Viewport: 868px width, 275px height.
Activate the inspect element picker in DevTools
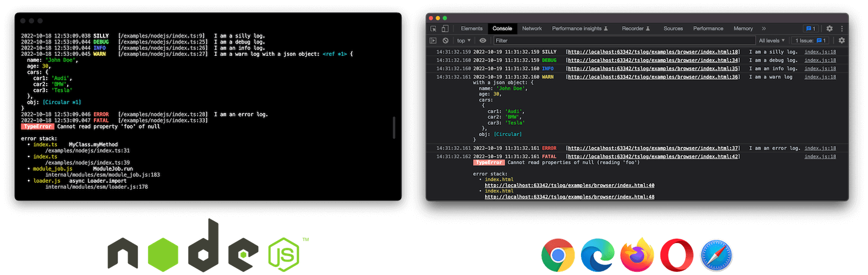(433, 29)
